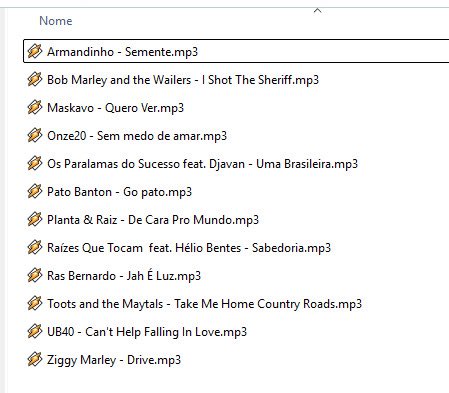Select file name Armandinho - Semente.mp3
This screenshot has height=393, width=449.
(122, 52)
